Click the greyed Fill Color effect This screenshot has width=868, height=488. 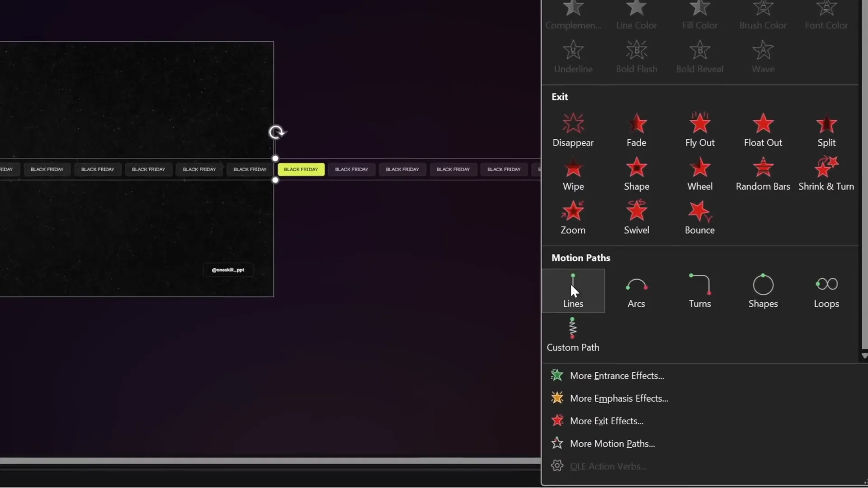[699, 16]
